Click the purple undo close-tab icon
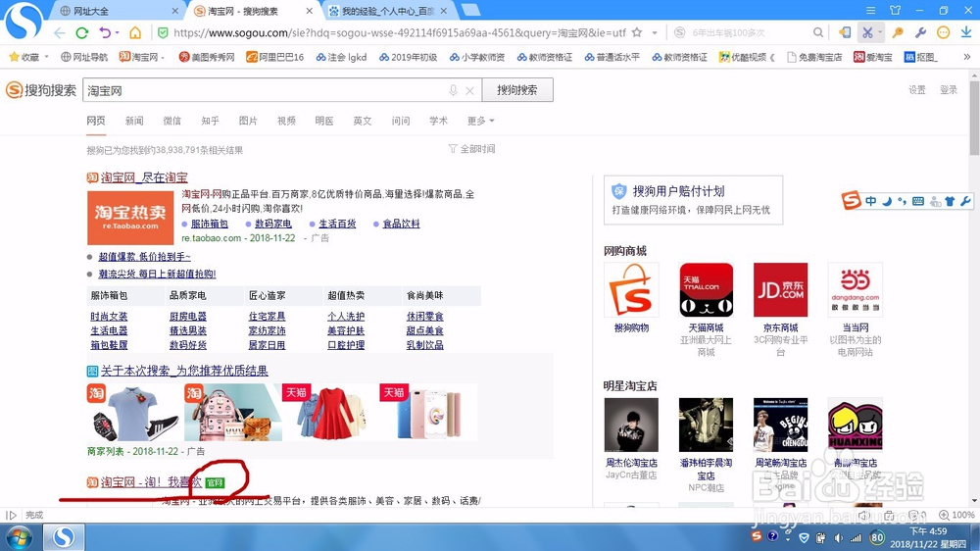 pyautogui.click(x=105, y=32)
